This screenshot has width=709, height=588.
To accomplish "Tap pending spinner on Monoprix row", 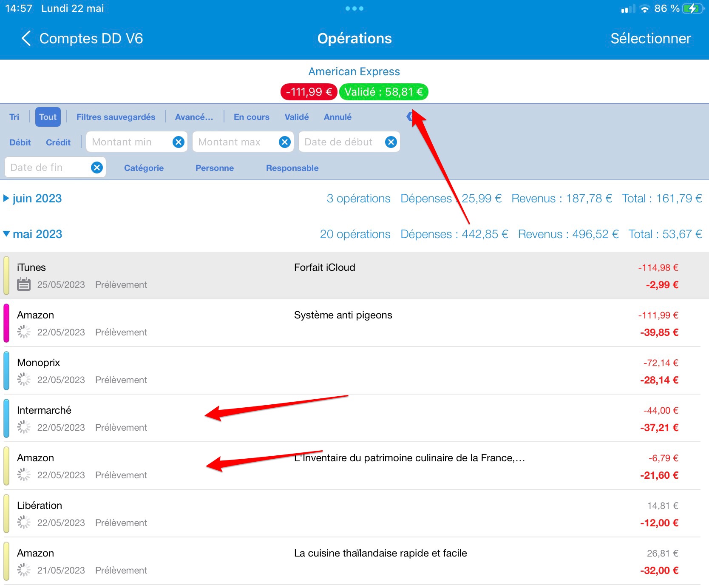I will click(24, 380).
